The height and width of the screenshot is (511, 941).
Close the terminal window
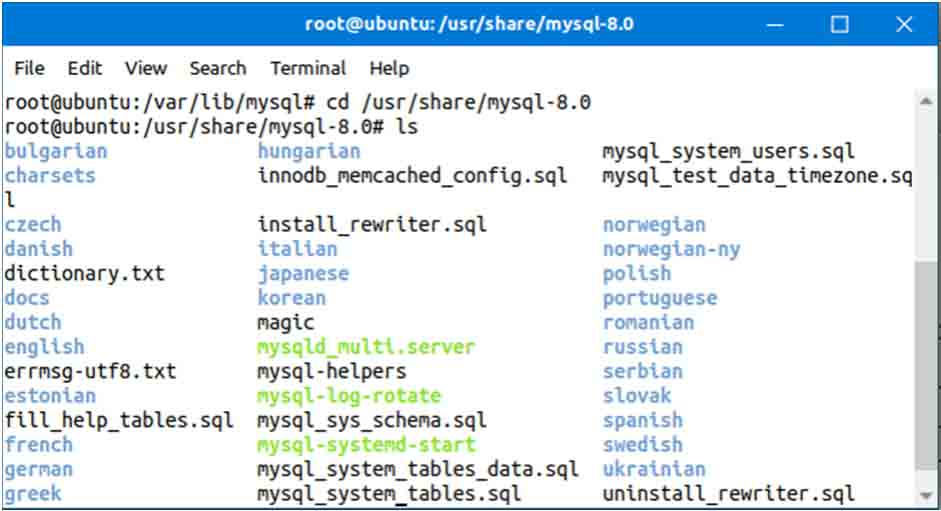(904, 25)
